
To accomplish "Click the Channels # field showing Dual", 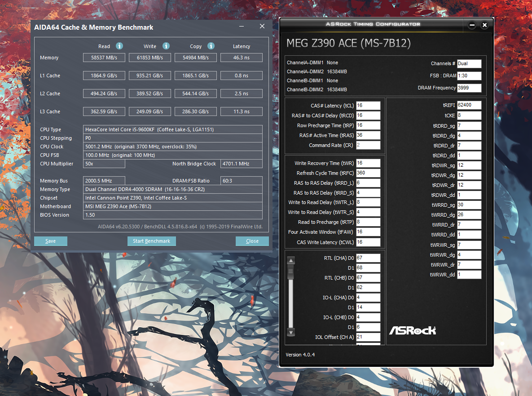I will pos(469,63).
